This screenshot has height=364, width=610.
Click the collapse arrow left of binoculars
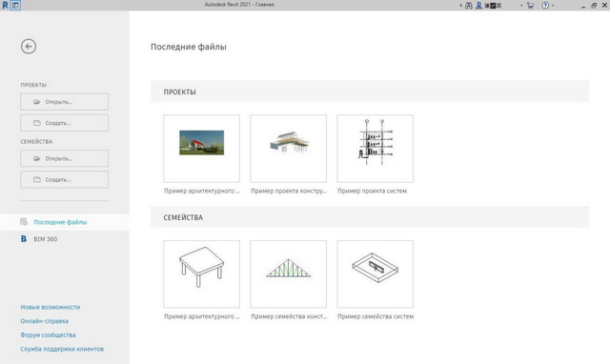pyautogui.click(x=461, y=6)
